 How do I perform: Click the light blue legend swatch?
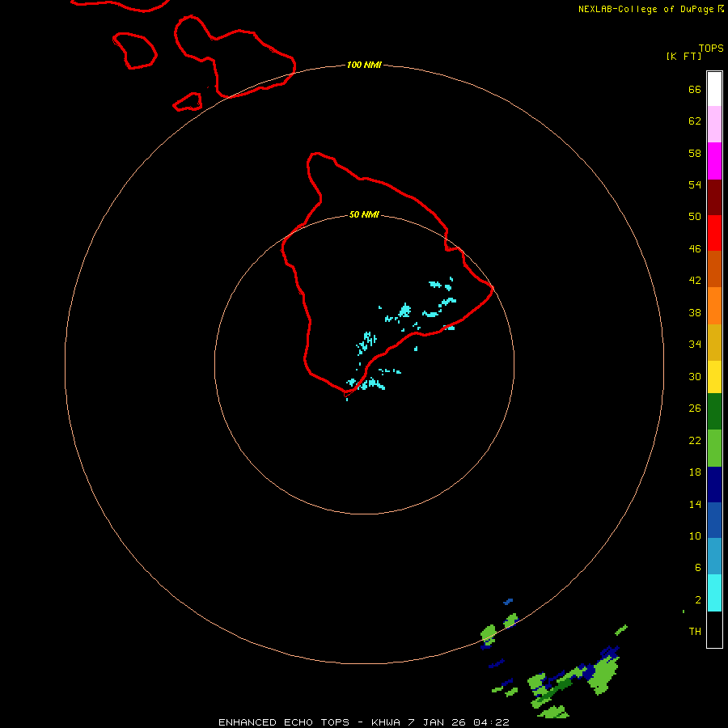click(714, 557)
